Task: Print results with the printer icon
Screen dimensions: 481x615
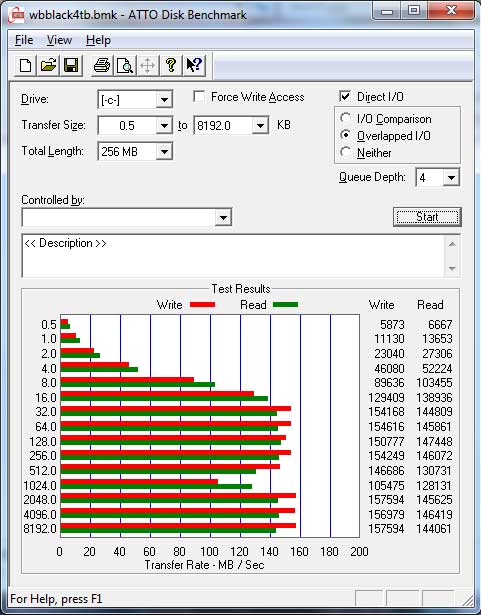Action: click(102, 66)
